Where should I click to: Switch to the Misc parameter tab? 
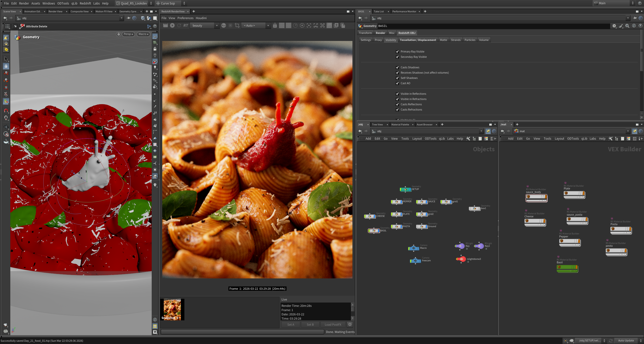click(x=392, y=33)
